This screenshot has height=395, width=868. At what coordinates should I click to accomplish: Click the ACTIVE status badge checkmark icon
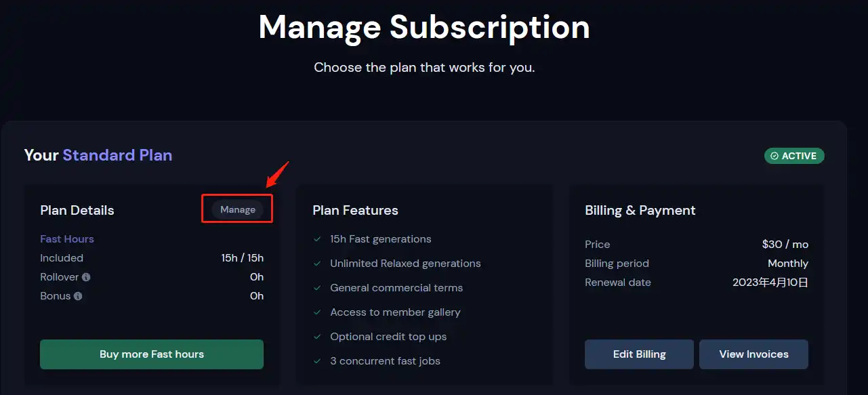(x=774, y=156)
